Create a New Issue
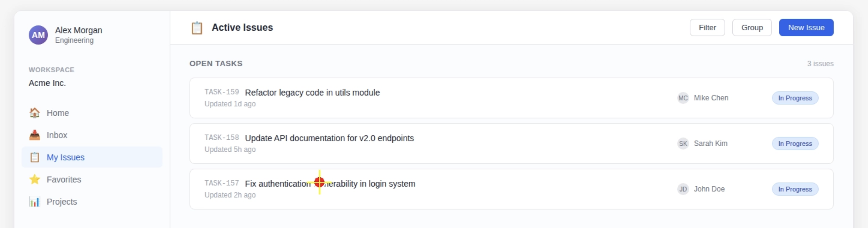 (x=806, y=28)
